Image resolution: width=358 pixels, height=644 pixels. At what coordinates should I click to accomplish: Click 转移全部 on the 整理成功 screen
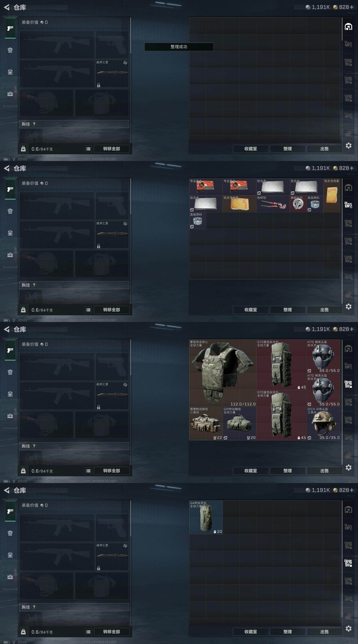pyautogui.click(x=112, y=149)
